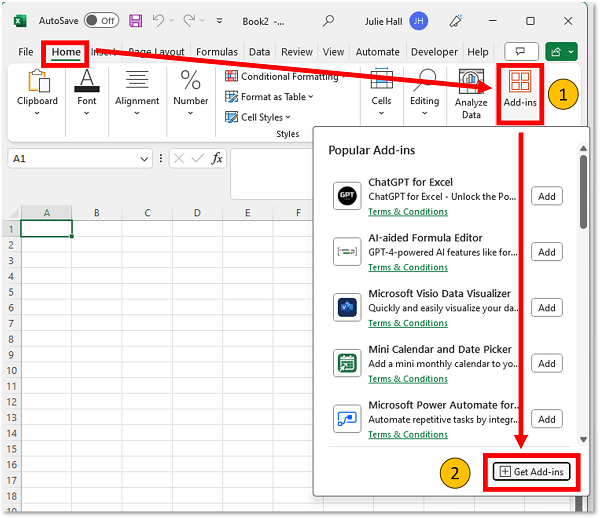Click the Mini Calendar and Date Picker icon
The image size is (600, 518).
347,363
